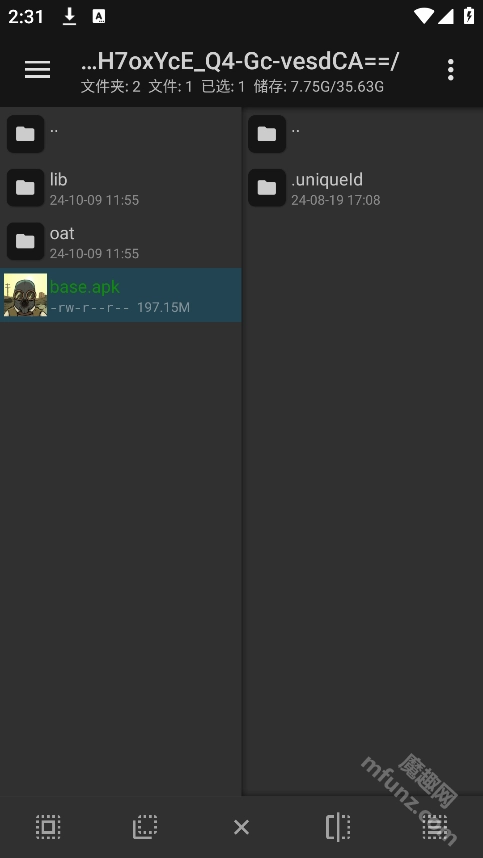Open the lib folder icon
483x858 pixels.
coord(25,188)
